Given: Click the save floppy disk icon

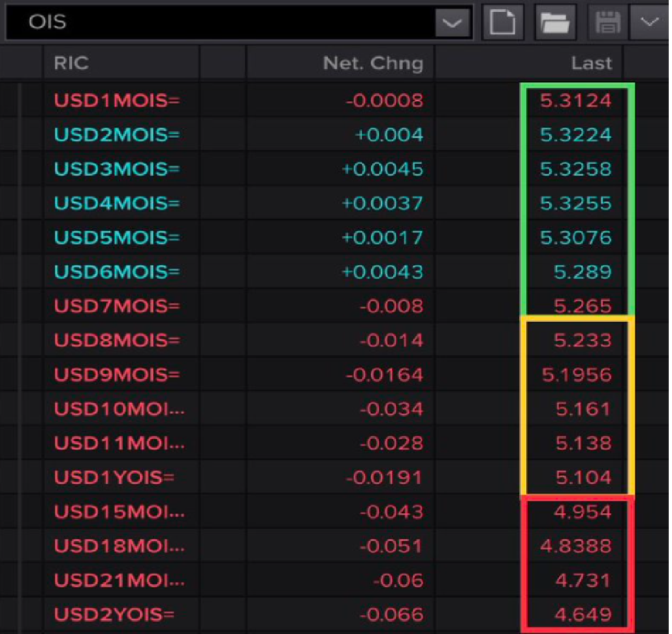Looking at the screenshot, I should [608, 22].
